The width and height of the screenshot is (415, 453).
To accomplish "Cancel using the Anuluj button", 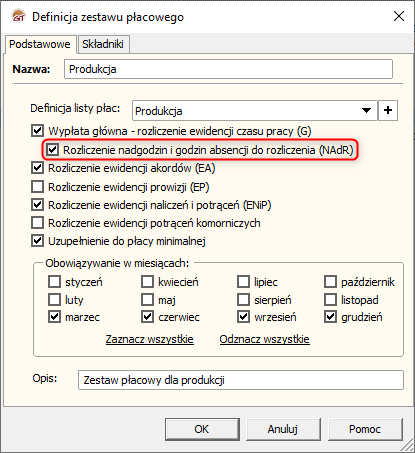I will 283,429.
